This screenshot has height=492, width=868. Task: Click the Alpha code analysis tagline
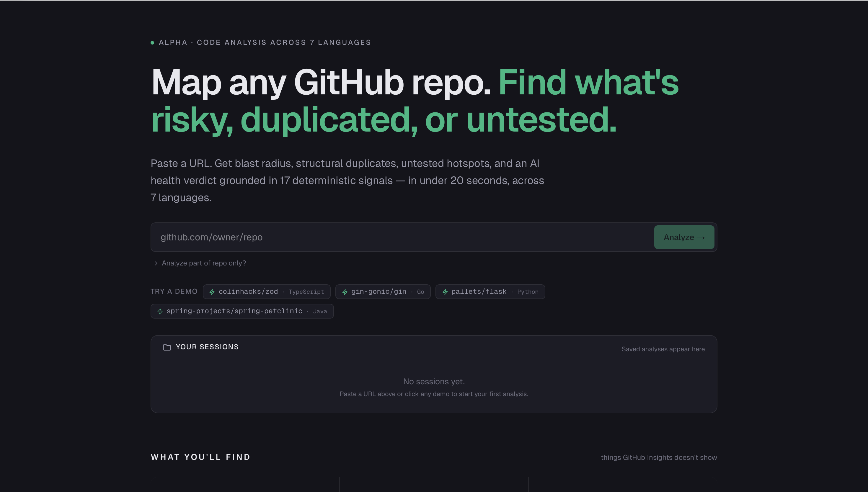[265, 42]
